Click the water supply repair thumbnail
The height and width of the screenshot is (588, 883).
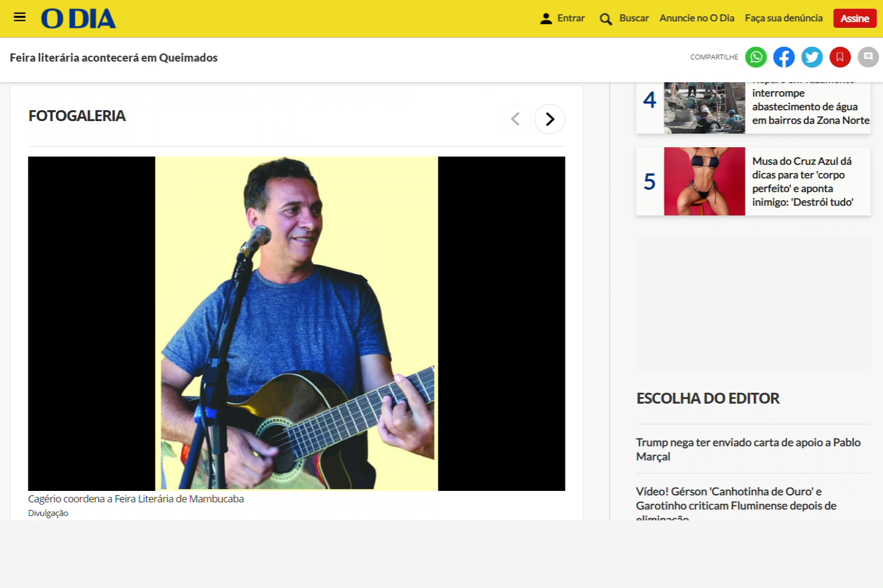[x=704, y=107]
